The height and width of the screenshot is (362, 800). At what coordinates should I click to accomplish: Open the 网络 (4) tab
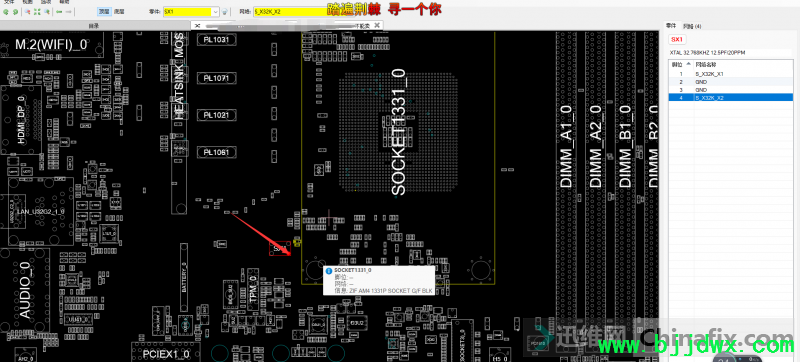pyautogui.click(x=692, y=26)
